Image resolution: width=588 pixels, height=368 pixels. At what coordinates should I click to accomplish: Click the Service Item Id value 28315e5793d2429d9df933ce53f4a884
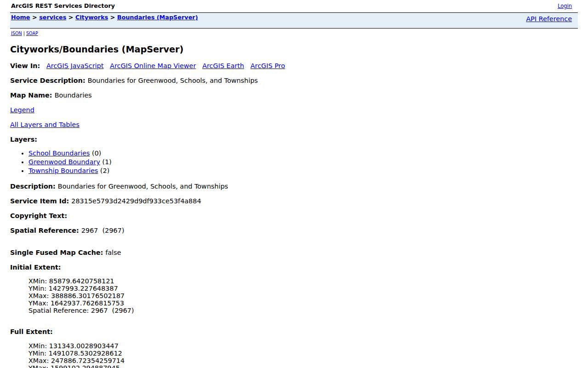136,201
